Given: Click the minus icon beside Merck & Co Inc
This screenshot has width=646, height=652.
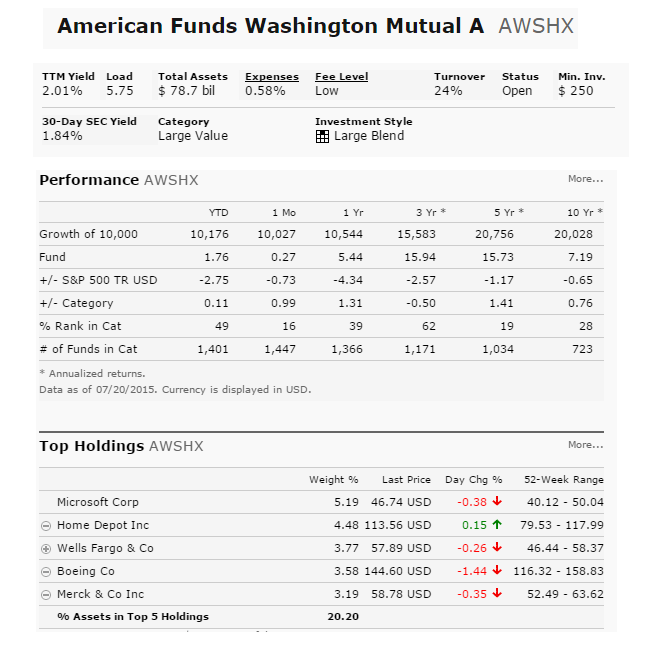Looking at the screenshot, I should [x=46, y=594].
